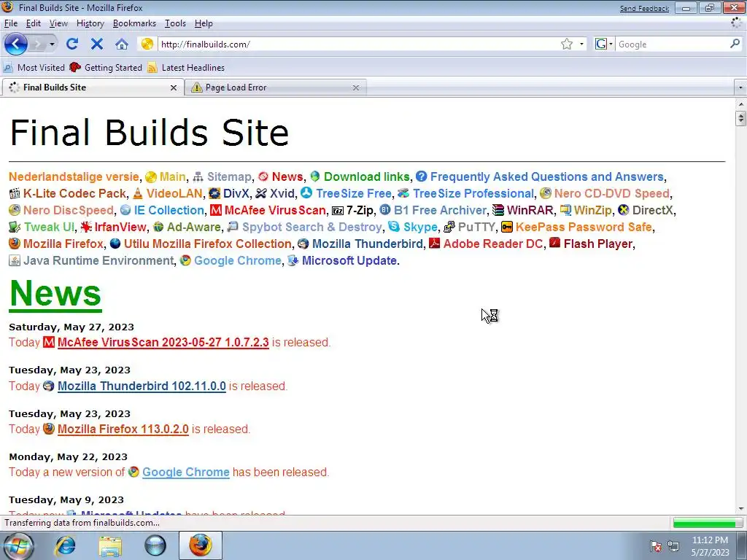Click the Utilu Mozilla Firefox Collection link
The height and width of the screenshot is (560, 747).
pyautogui.click(x=208, y=244)
